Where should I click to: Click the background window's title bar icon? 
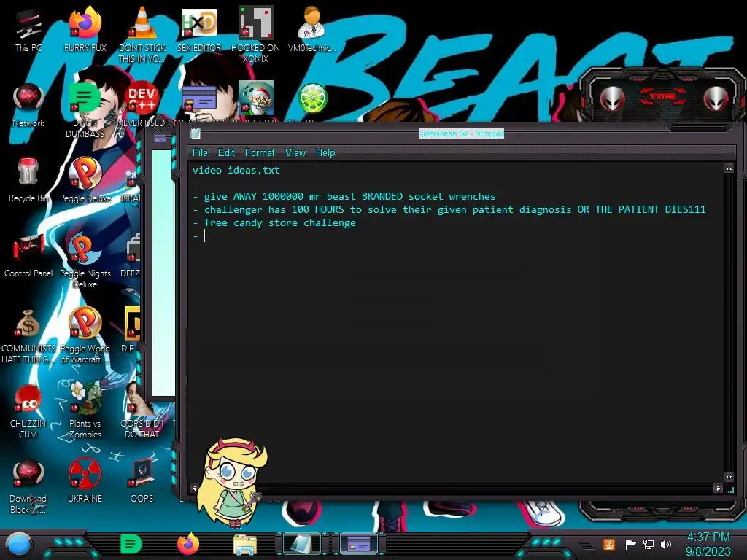(x=160, y=139)
